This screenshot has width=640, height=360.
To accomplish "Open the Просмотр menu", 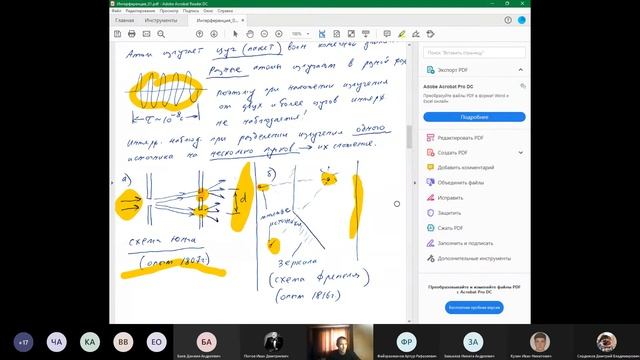I will pyautogui.click(x=169, y=11).
